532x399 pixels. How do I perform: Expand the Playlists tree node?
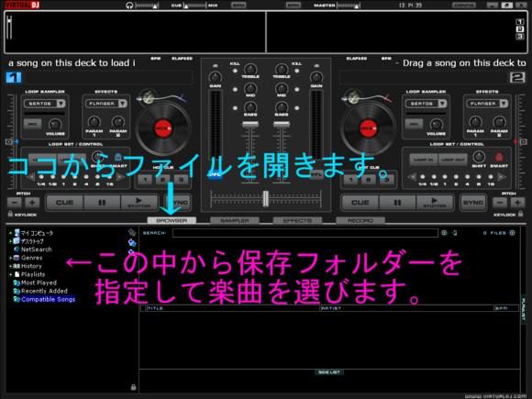tap(10, 274)
